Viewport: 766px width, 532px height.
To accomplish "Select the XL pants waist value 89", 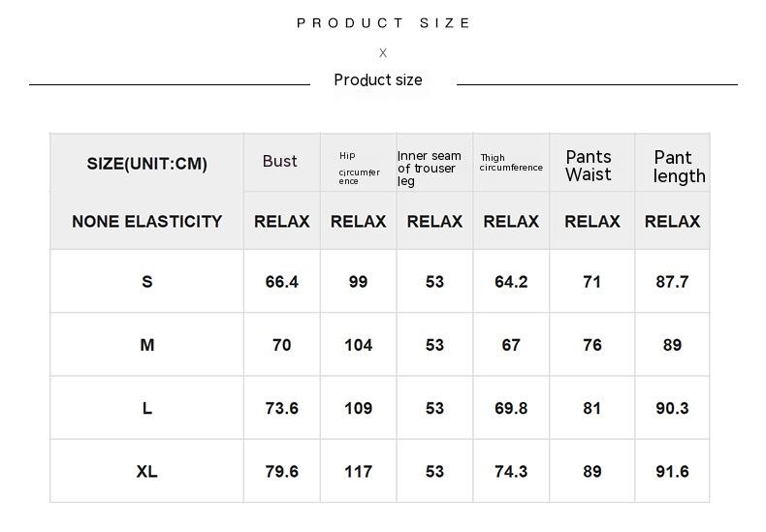I will click(592, 472).
